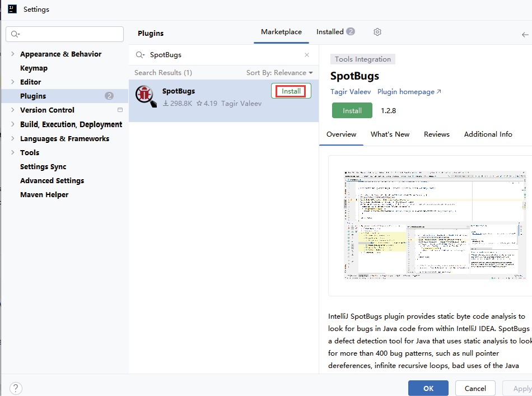
Task: Click the back arrow in Plugins header
Action: pyautogui.click(x=525, y=35)
